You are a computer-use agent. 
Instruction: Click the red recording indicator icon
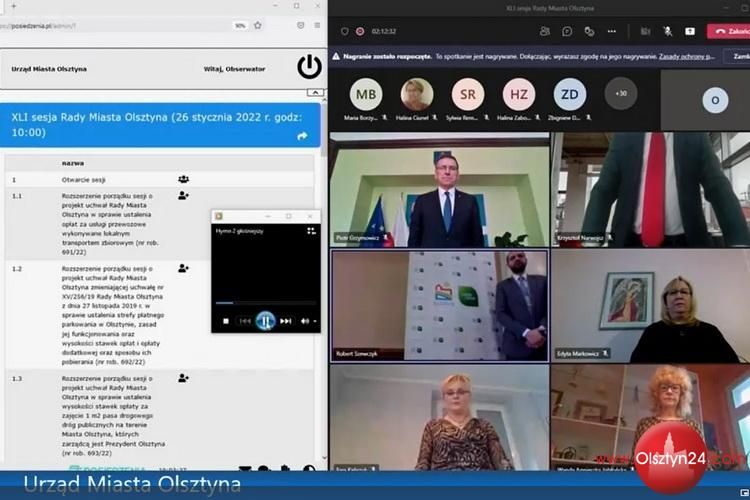pos(360,31)
